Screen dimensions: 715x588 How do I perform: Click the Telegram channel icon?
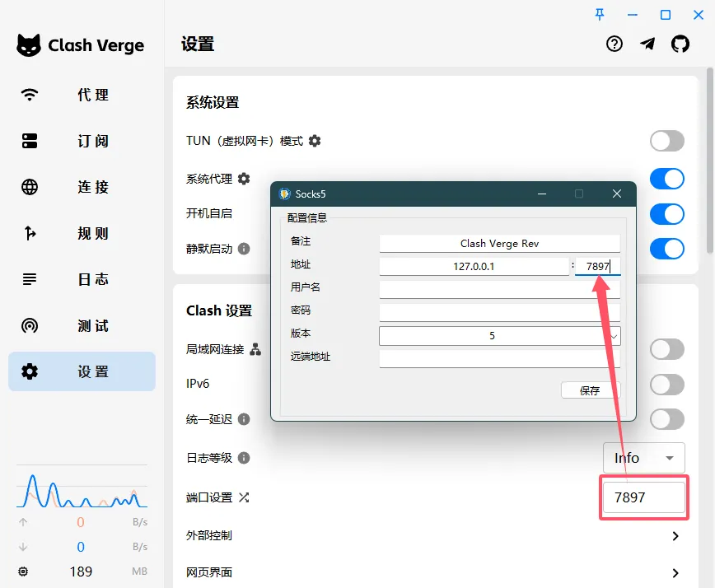[647, 44]
